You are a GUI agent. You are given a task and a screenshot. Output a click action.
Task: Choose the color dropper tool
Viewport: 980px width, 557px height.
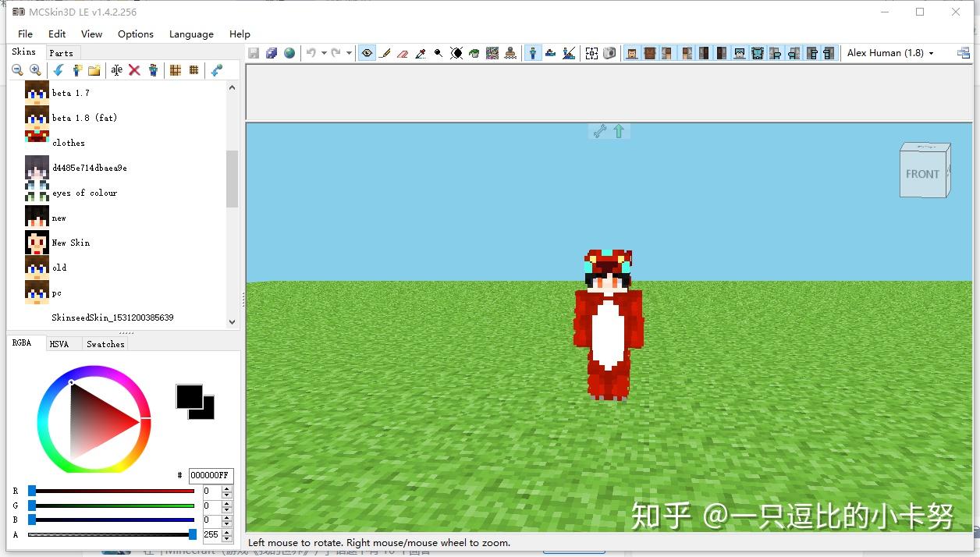[x=421, y=53]
